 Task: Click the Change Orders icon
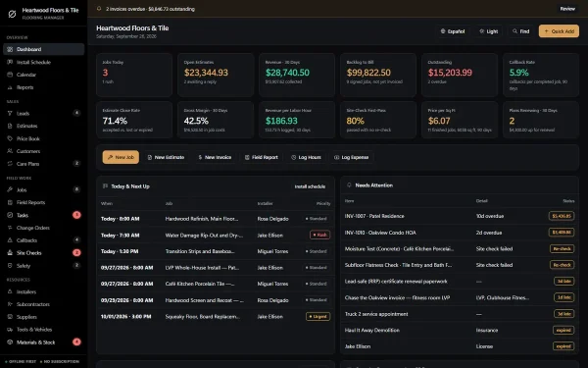tap(10, 228)
